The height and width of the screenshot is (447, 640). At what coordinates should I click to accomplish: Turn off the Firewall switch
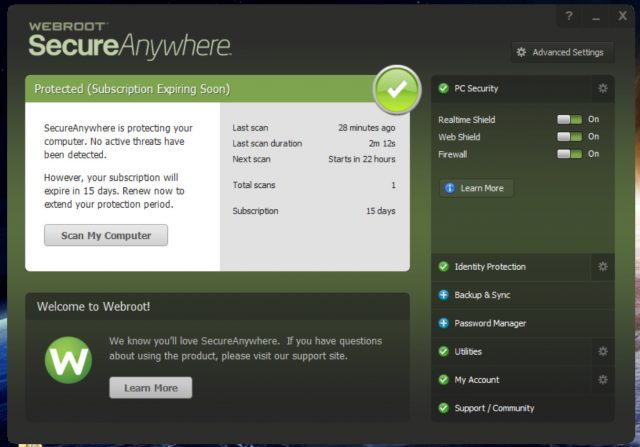(569, 154)
